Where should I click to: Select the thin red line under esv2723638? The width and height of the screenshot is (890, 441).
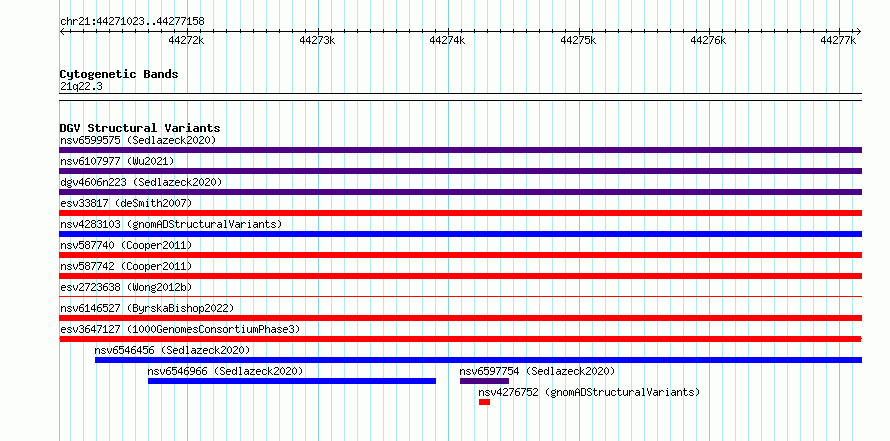460,296
